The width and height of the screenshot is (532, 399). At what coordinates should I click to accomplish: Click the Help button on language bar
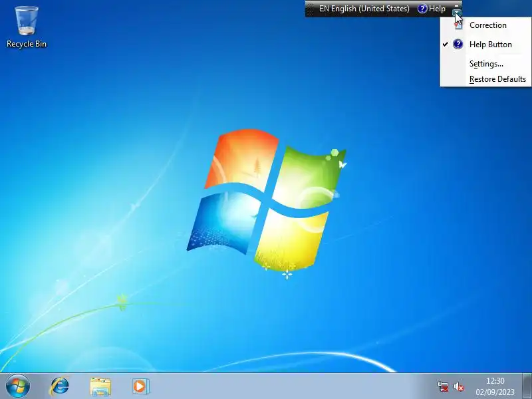tap(431, 9)
